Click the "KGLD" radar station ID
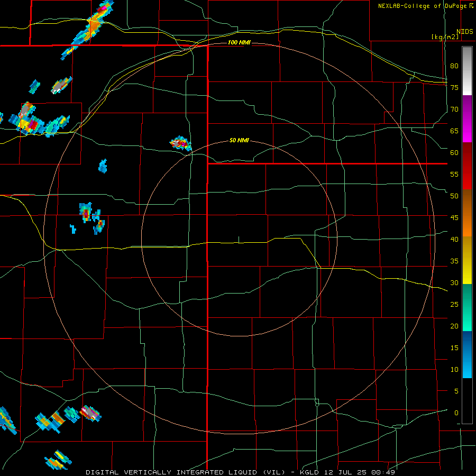The width and height of the screenshot is (476, 476). coord(310,472)
